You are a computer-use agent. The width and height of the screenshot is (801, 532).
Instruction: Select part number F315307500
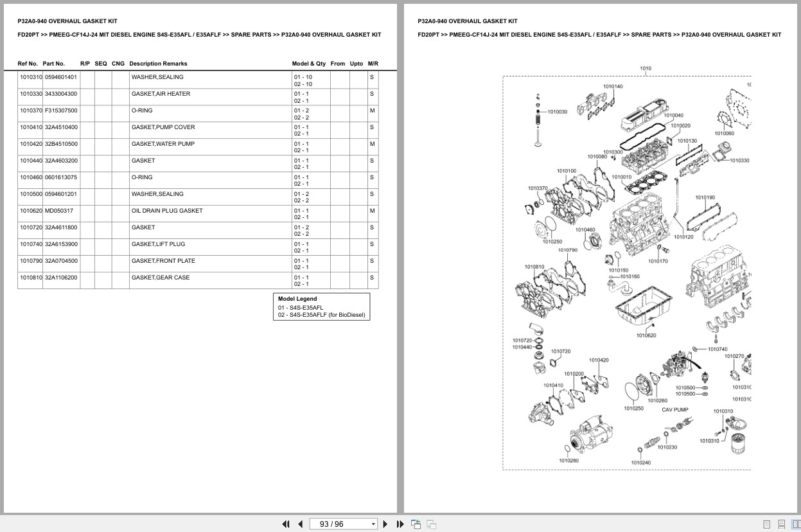click(x=61, y=111)
